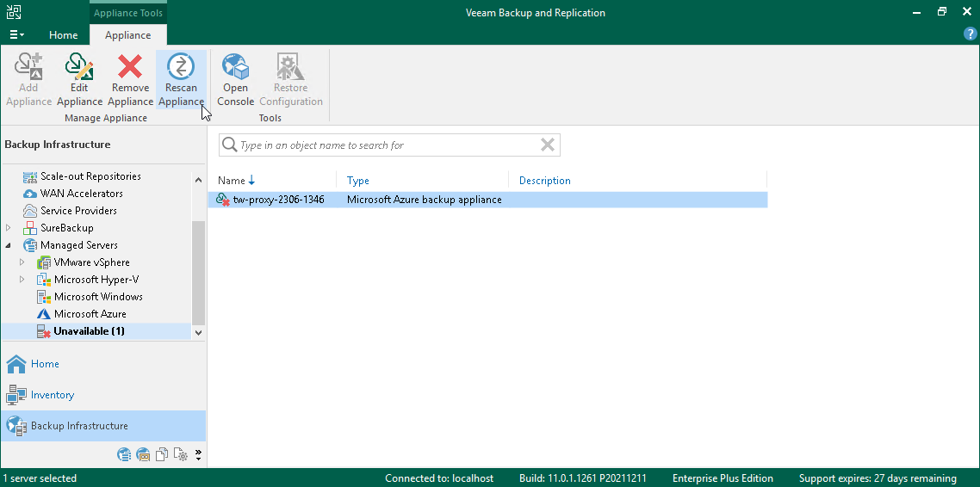
Task: Expand the VMware vSphere node arrow
Action: [22, 262]
